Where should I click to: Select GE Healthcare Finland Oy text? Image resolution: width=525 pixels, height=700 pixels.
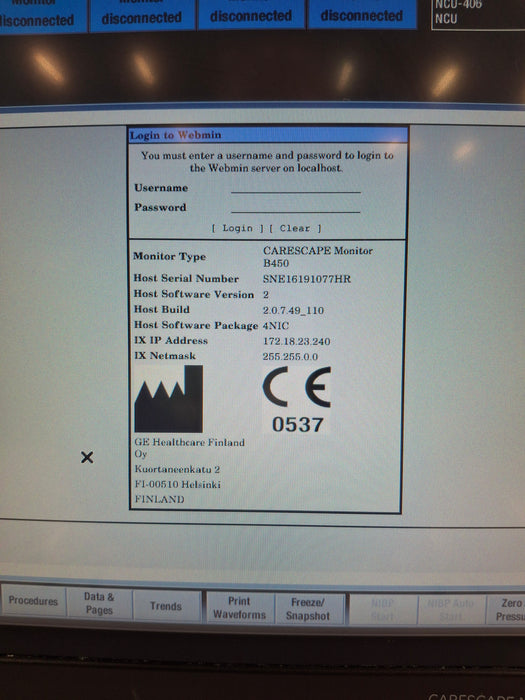pos(189,448)
